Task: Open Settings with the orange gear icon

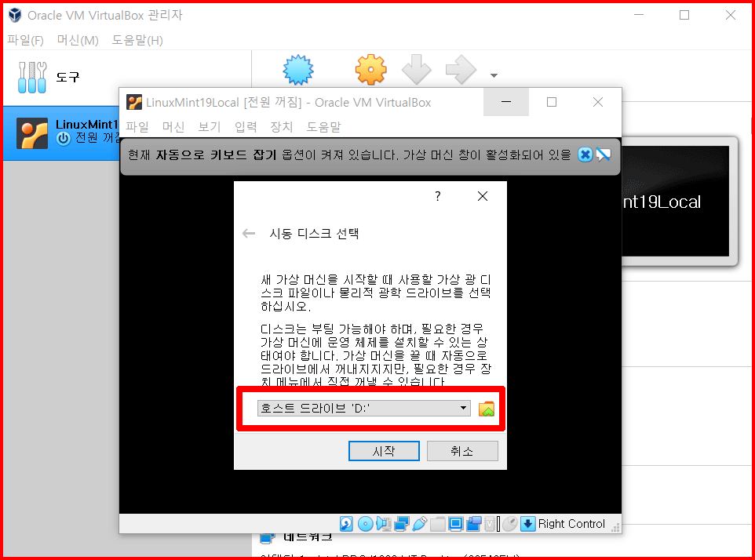Action: (x=370, y=70)
